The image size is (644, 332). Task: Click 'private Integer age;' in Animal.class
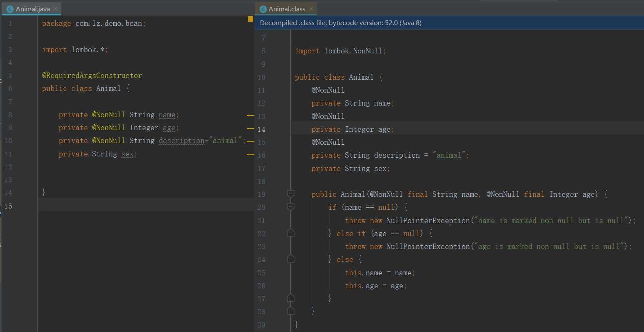coord(353,129)
